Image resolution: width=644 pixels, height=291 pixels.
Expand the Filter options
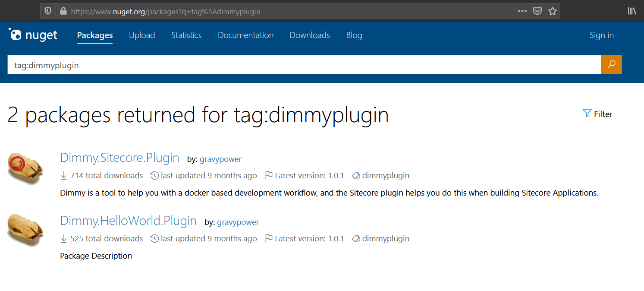(x=597, y=114)
